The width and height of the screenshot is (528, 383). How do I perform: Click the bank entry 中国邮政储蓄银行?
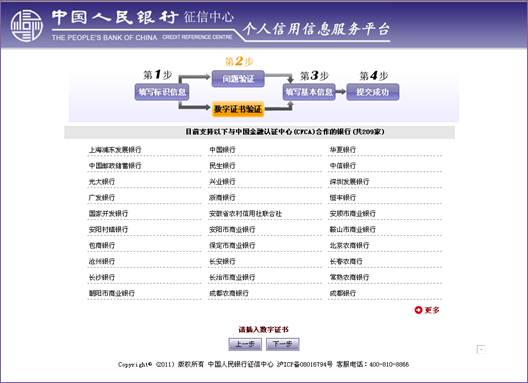pos(115,166)
